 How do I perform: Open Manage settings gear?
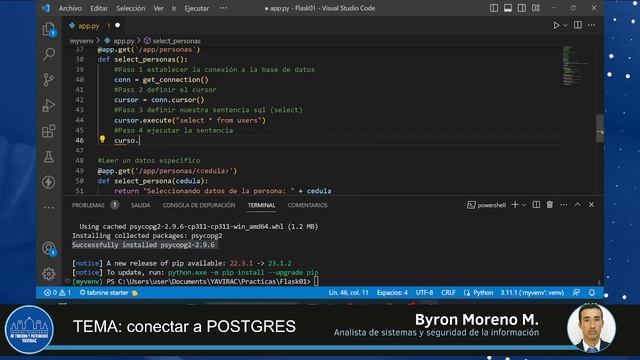click(49, 273)
